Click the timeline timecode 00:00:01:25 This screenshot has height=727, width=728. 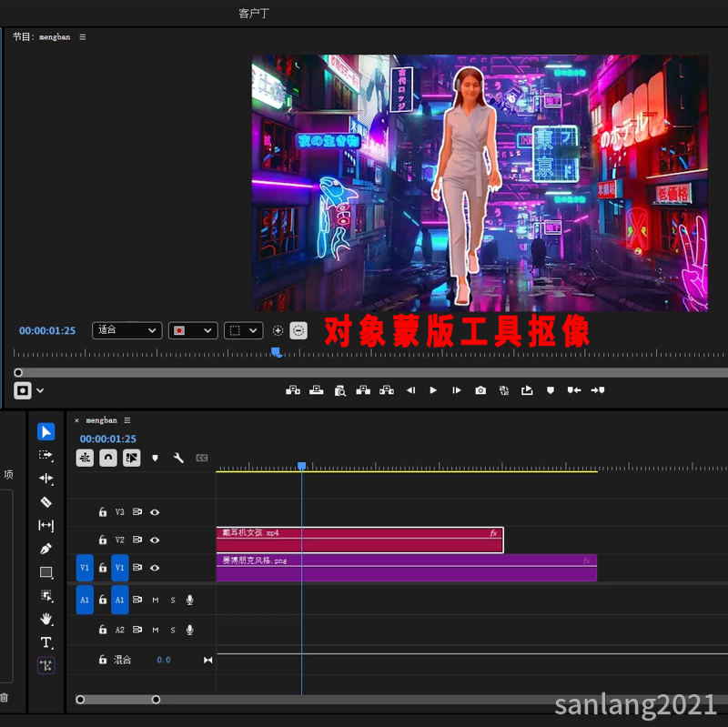pos(108,439)
